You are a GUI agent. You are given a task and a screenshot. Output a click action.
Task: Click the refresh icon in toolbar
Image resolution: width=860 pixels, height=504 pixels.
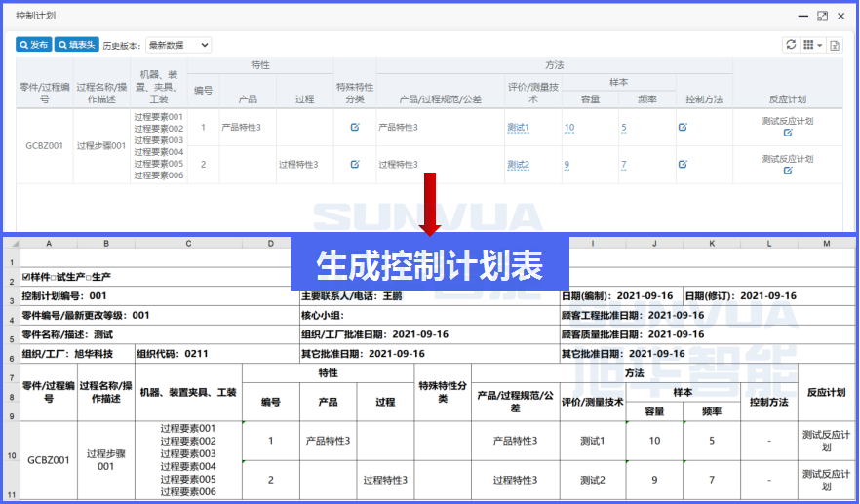click(x=791, y=45)
